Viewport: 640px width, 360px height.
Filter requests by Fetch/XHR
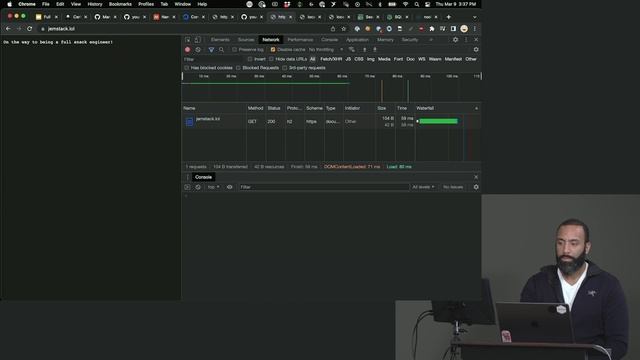(x=331, y=59)
